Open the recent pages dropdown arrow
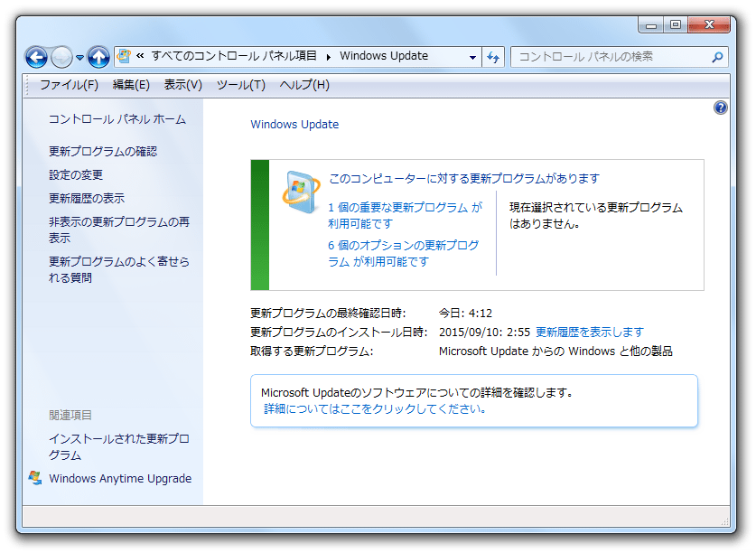This screenshot has height=553, width=756. [x=80, y=58]
